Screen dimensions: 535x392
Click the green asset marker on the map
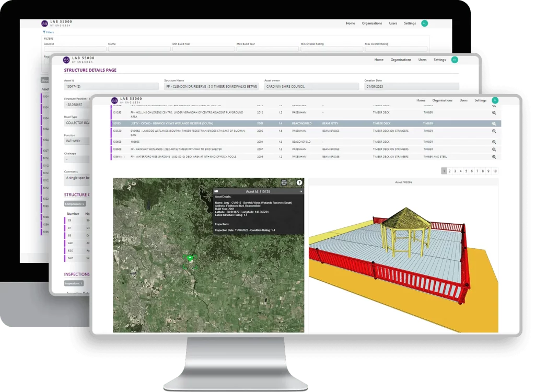pos(190,258)
